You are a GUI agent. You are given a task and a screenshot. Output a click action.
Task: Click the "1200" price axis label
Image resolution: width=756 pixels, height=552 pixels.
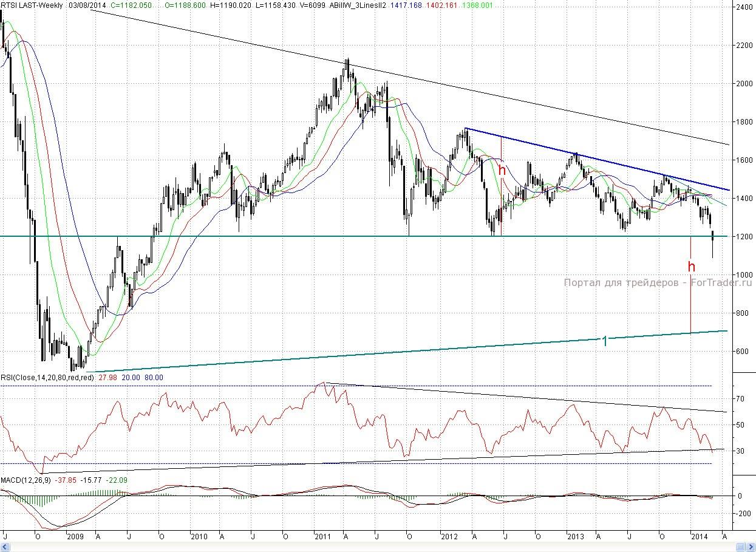click(x=743, y=237)
